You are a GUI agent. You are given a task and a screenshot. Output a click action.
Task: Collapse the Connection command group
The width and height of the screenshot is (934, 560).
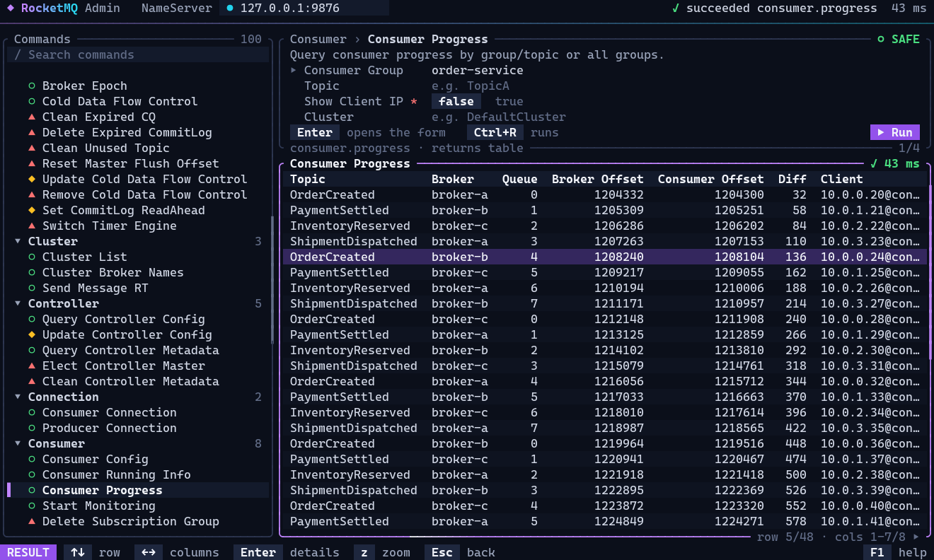(18, 397)
